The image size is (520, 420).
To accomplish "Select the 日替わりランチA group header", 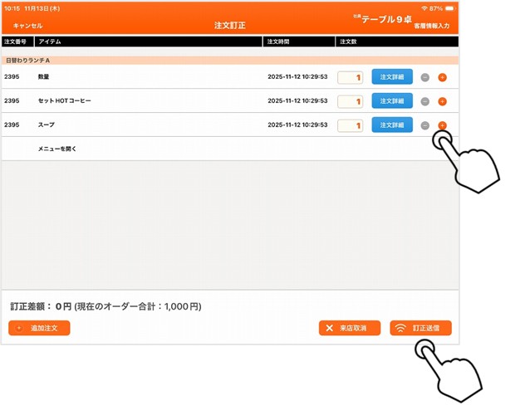I will coord(28,61).
